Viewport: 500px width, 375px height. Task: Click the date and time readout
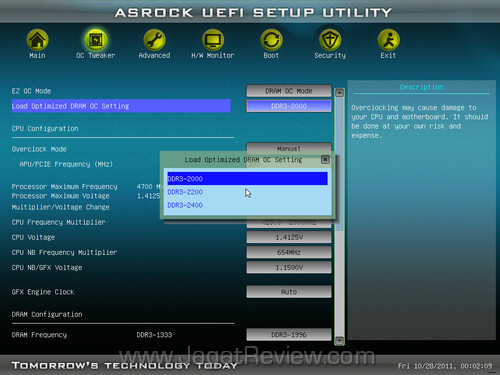coord(445,366)
